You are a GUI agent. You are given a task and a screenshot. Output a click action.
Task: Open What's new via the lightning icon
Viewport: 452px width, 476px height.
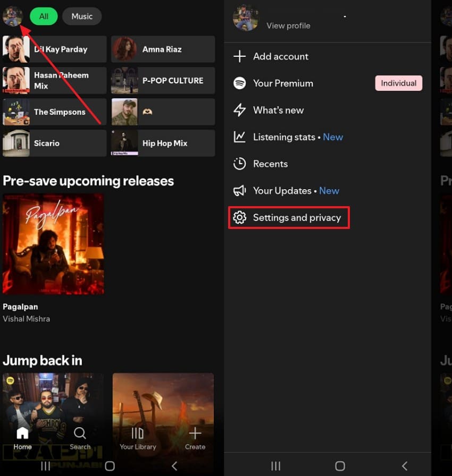[x=240, y=110]
